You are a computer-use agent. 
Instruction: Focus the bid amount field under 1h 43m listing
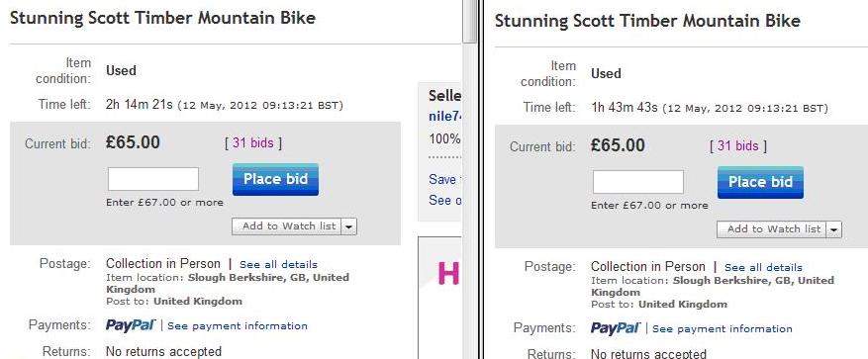pyautogui.click(x=637, y=182)
